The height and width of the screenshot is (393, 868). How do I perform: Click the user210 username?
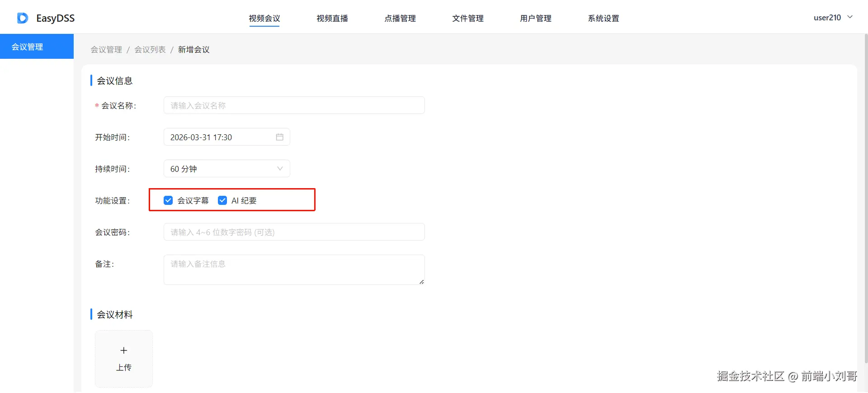(x=827, y=18)
